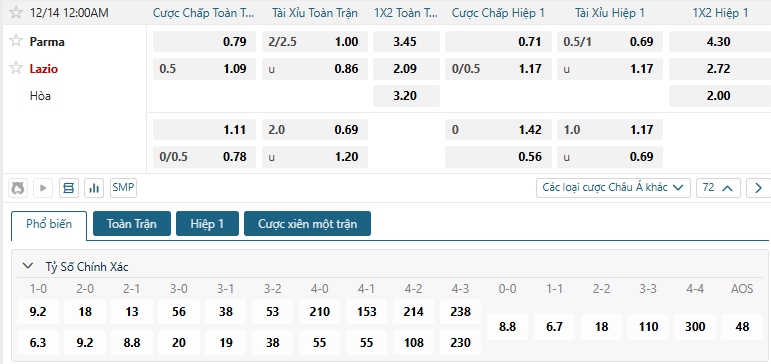Pick the 0-0 correct score odds 8.8

point(507,327)
